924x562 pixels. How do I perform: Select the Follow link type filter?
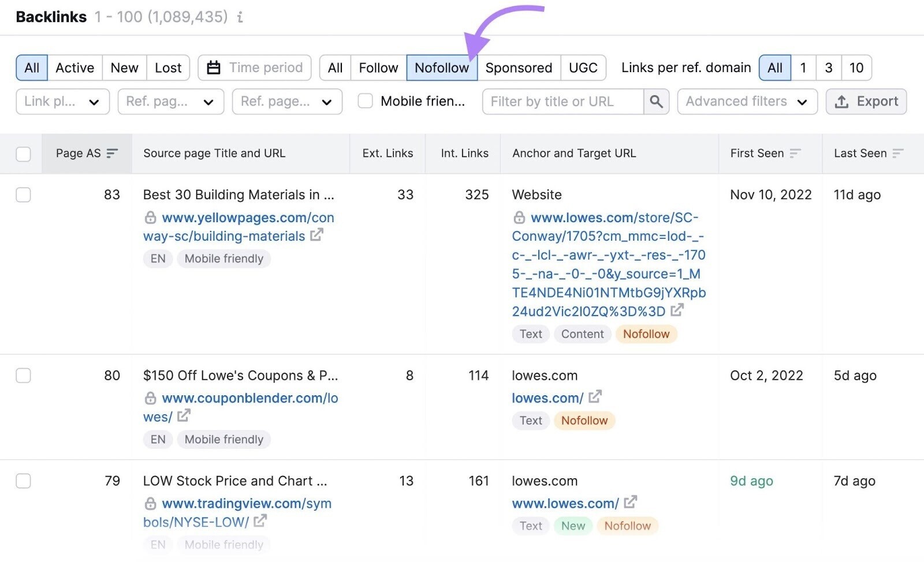378,68
